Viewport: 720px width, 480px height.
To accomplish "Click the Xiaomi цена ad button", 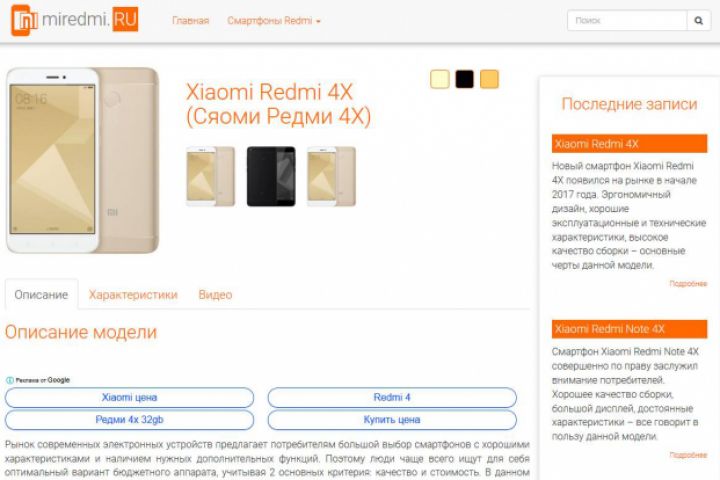I will [x=129, y=397].
